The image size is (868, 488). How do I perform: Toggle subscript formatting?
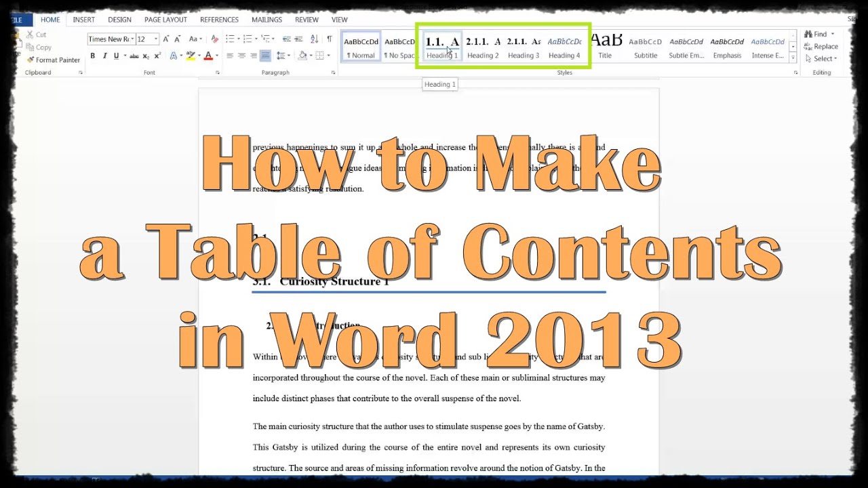click(x=146, y=56)
